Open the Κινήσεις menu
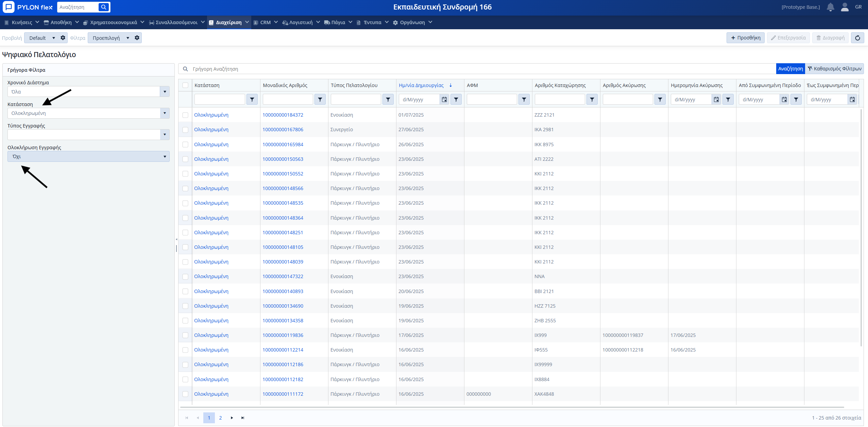 pos(22,22)
